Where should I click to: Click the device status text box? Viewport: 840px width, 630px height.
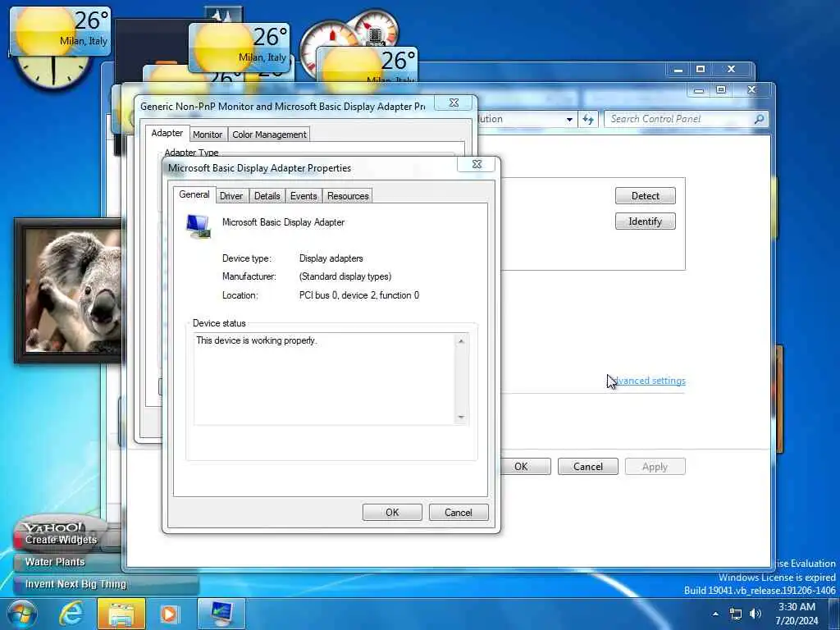pyautogui.click(x=331, y=379)
